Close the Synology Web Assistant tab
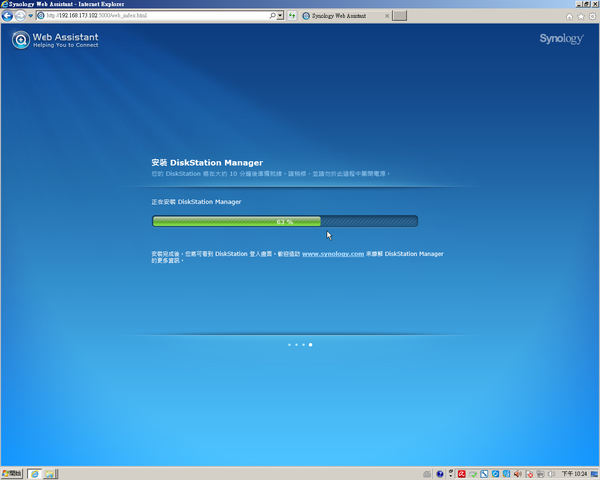Image resolution: width=600 pixels, height=480 pixels. click(x=387, y=16)
